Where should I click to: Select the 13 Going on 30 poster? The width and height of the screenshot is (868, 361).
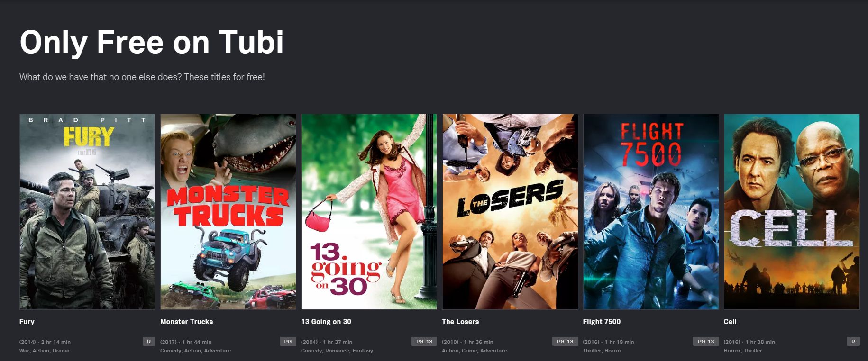coord(369,212)
